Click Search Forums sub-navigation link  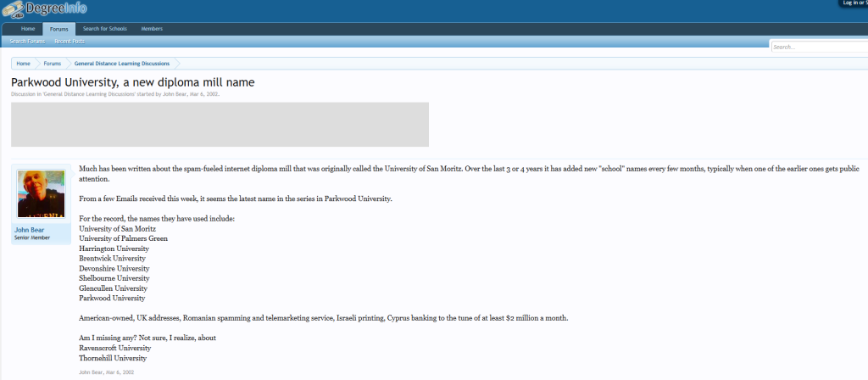[x=27, y=42]
